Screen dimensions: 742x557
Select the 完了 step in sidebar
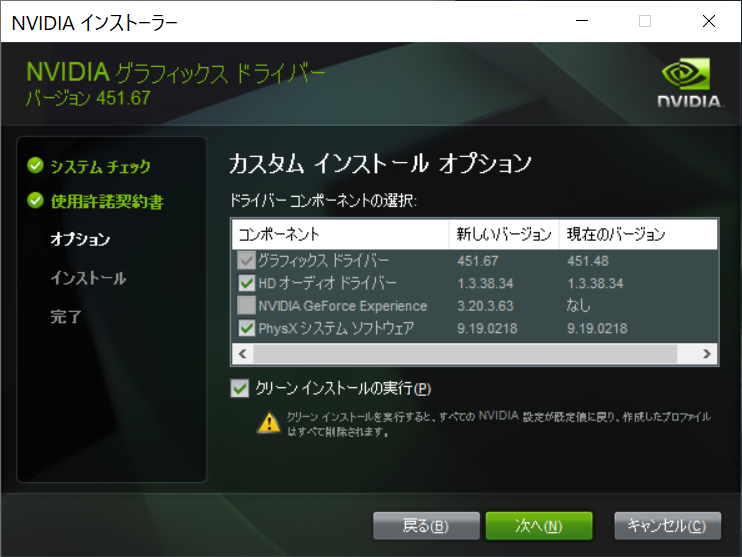66,317
